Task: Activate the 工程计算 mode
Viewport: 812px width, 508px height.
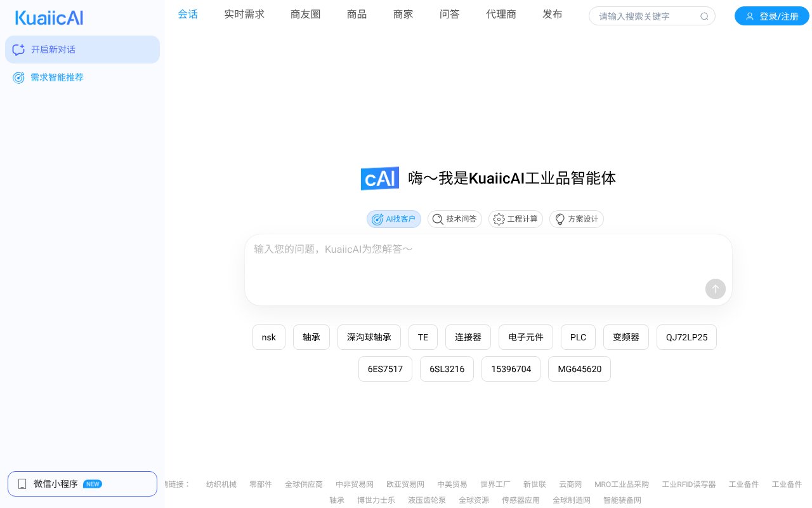Action: 516,219
